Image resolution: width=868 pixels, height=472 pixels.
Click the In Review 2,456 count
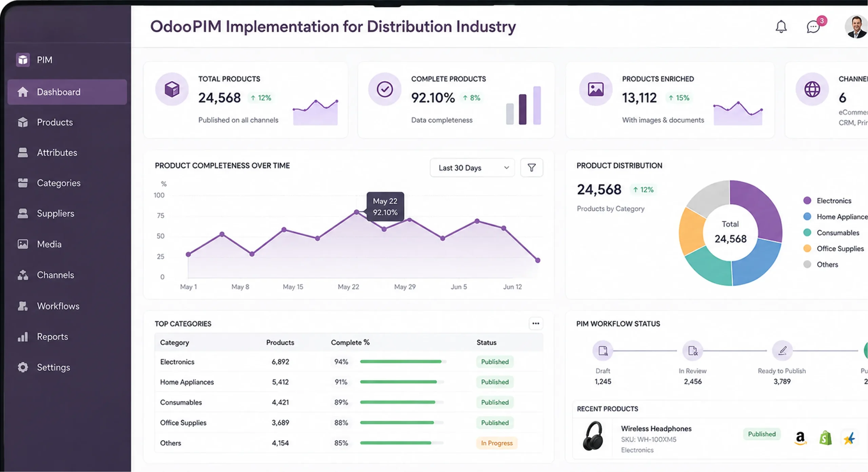pos(693,381)
